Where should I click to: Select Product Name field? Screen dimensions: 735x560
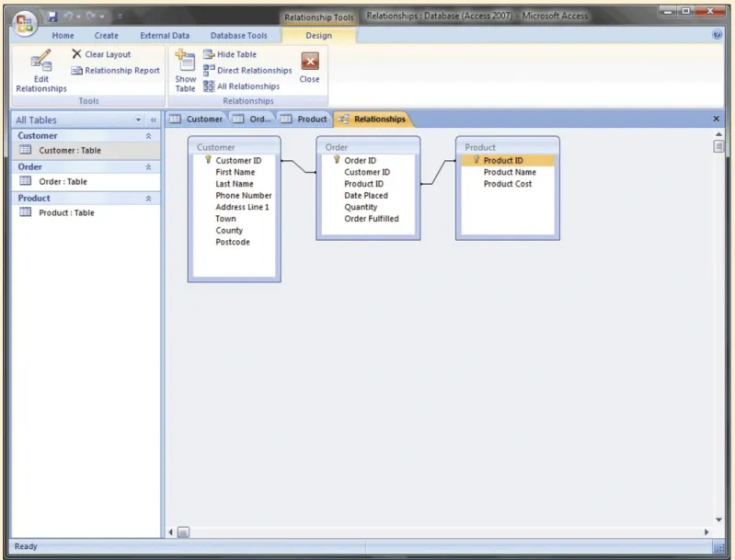510,172
